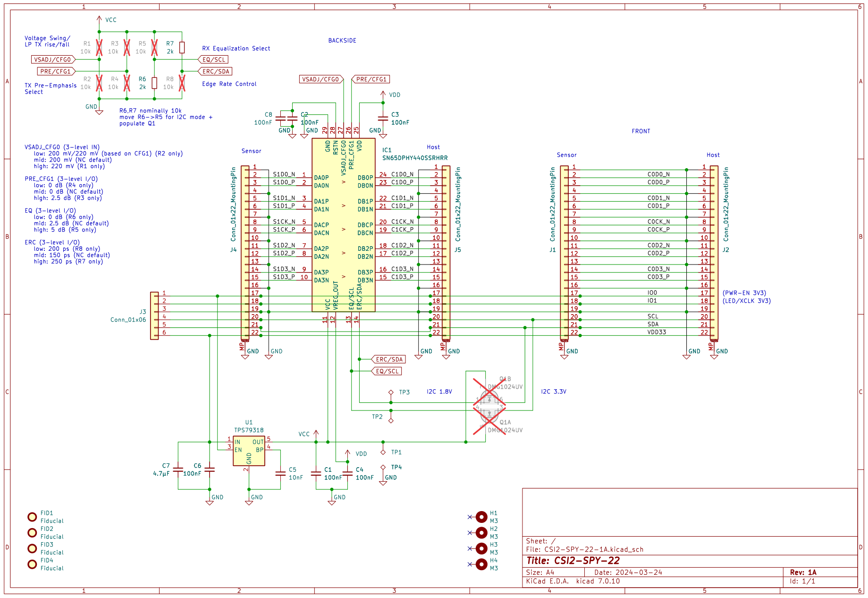Click the C0CK_N net label

point(658,222)
